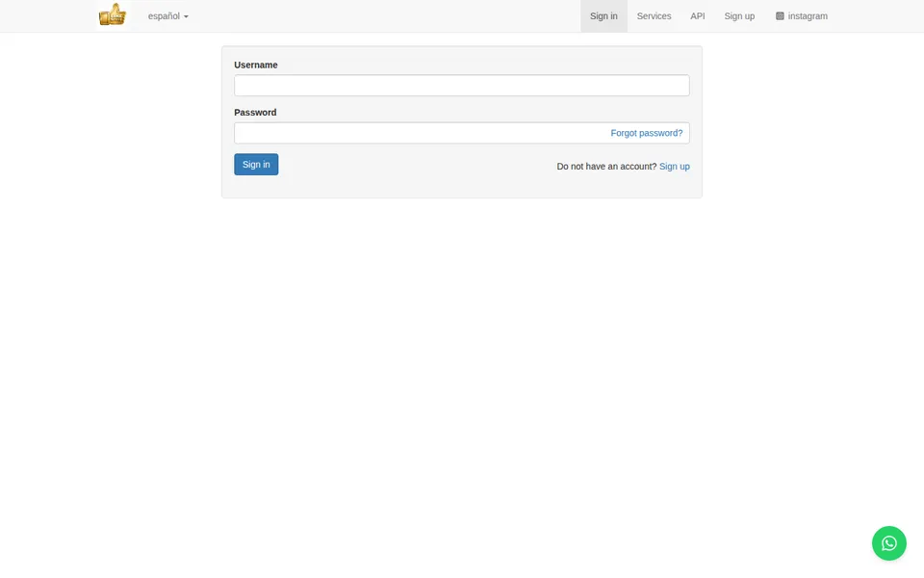924x578 pixels.
Task: Open the español language dropdown
Action: click(x=167, y=16)
